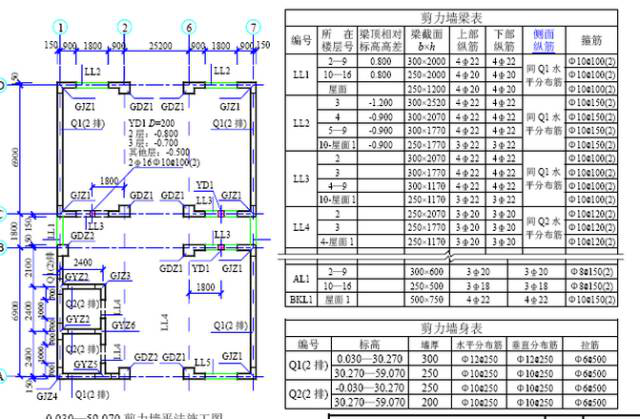Click the -1.200 elevation difference cell

380,102
